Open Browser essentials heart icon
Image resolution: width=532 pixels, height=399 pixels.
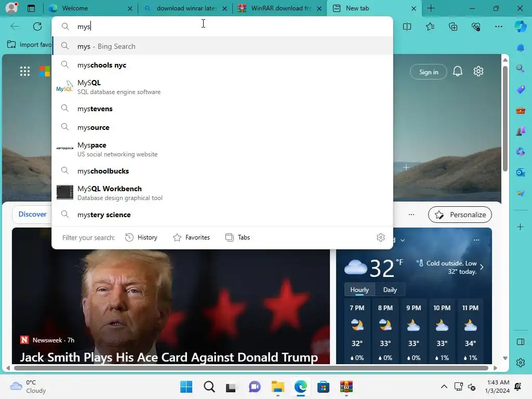(x=476, y=26)
